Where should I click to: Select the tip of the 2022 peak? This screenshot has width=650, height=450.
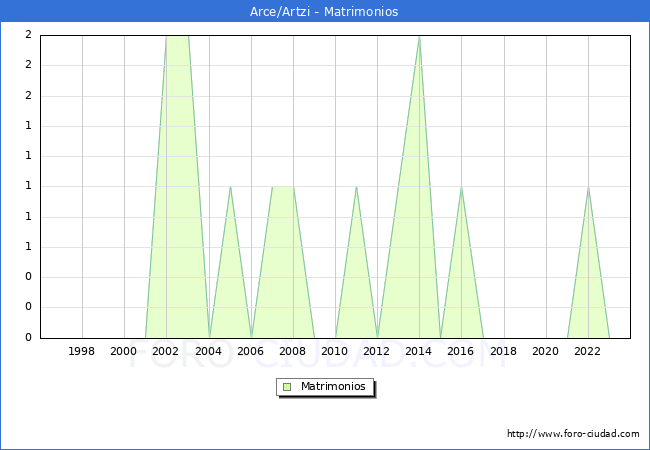click(x=588, y=187)
